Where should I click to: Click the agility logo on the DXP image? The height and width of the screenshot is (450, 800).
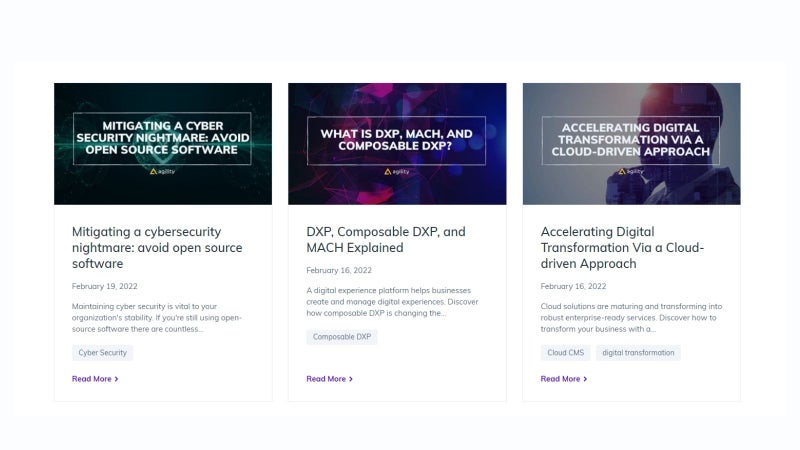pos(396,171)
